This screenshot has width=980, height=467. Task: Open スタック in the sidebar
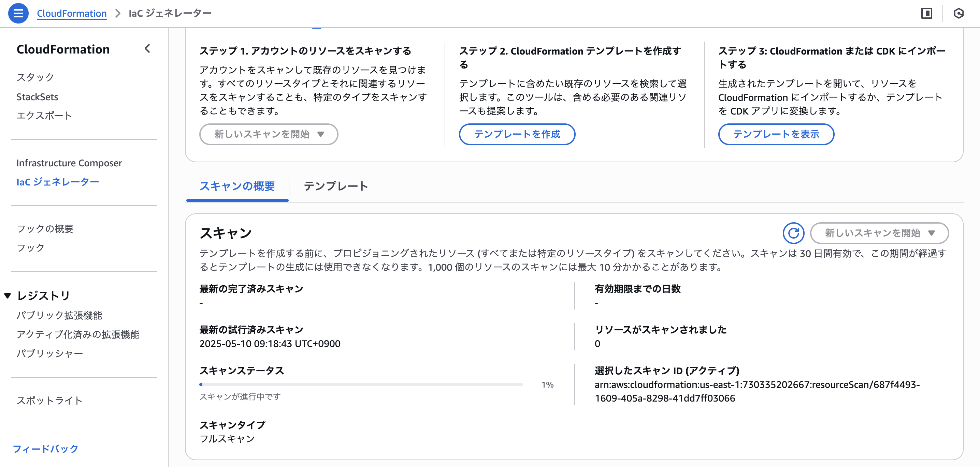[35, 77]
